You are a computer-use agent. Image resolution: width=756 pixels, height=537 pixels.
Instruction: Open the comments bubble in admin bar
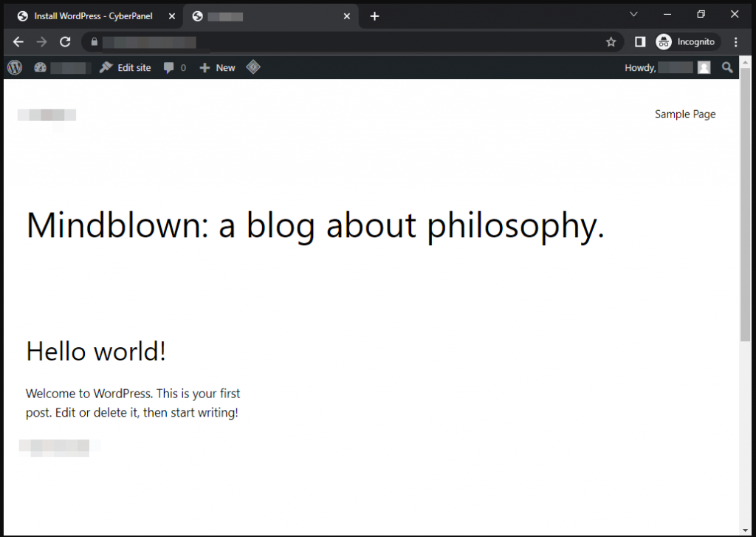(174, 67)
